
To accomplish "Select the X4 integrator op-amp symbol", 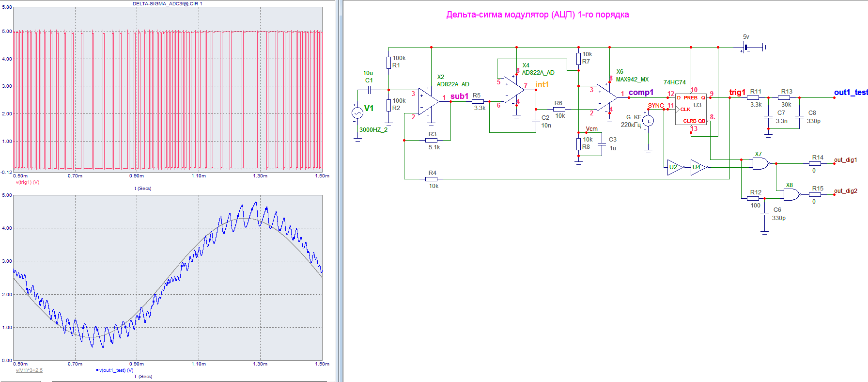I will coord(512,90).
